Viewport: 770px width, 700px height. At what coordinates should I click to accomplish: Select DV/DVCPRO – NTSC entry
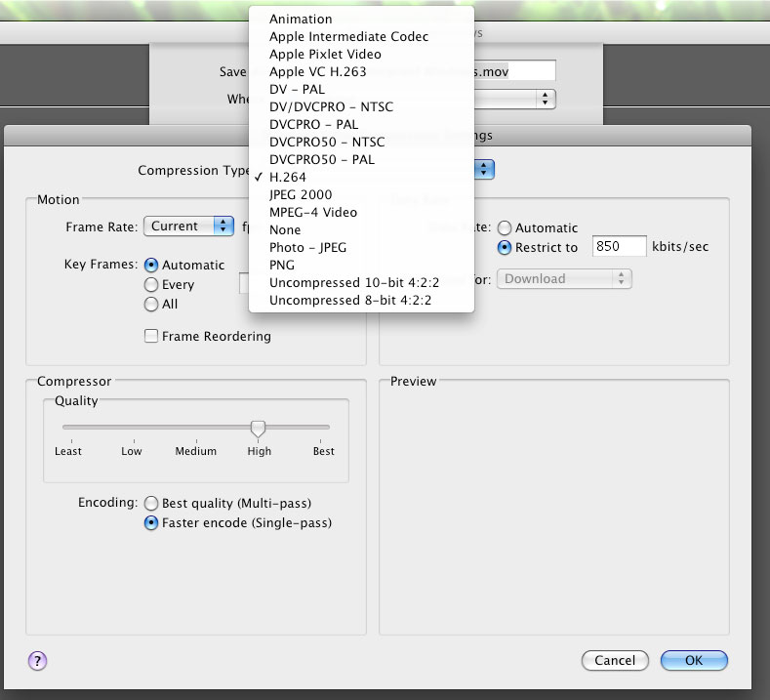coord(361,107)
